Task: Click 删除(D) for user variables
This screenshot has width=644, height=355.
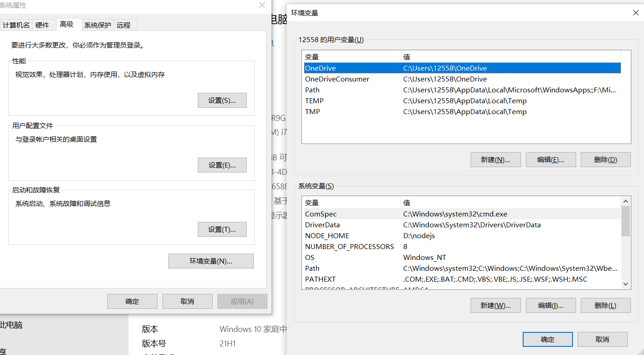Action: pos(606,160)
